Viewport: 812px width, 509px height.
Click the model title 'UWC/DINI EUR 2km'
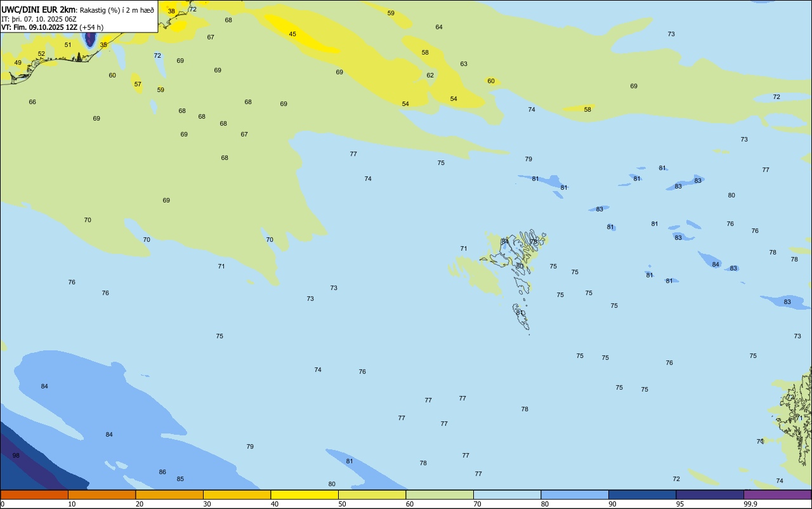39,10
